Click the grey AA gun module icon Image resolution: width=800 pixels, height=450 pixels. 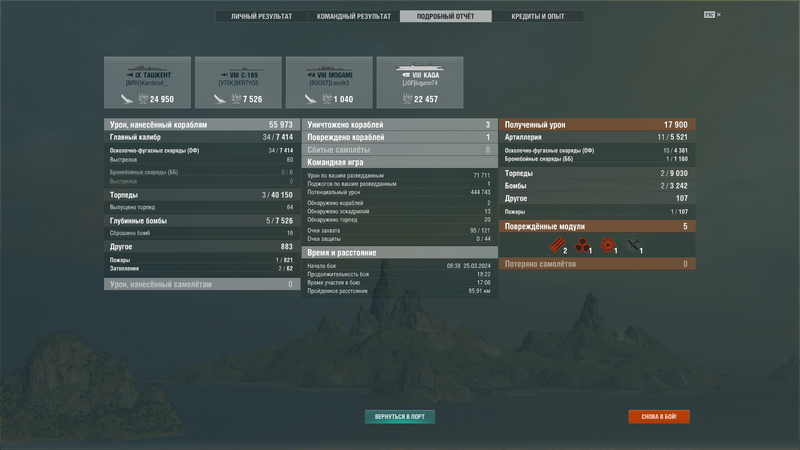coord(632,246)
